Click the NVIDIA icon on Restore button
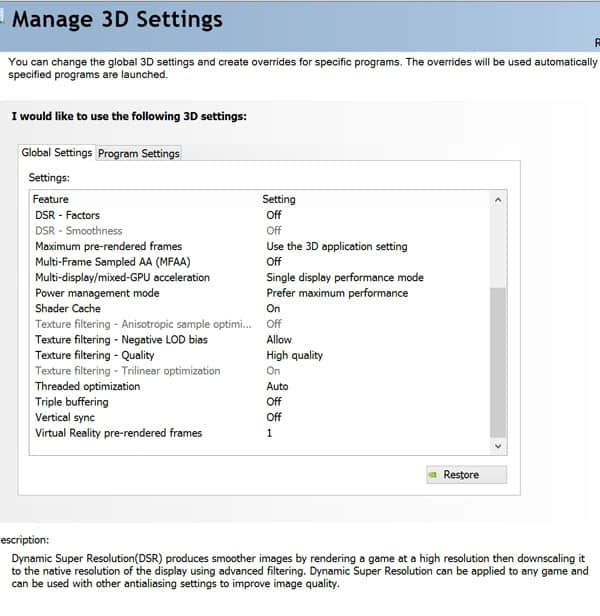 tap(433, 475)
